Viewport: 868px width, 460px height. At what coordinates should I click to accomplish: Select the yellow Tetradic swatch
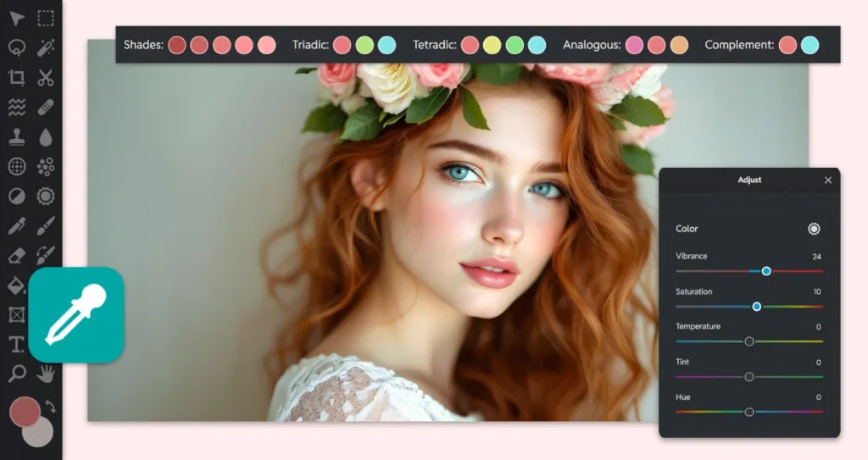(492, 45)
